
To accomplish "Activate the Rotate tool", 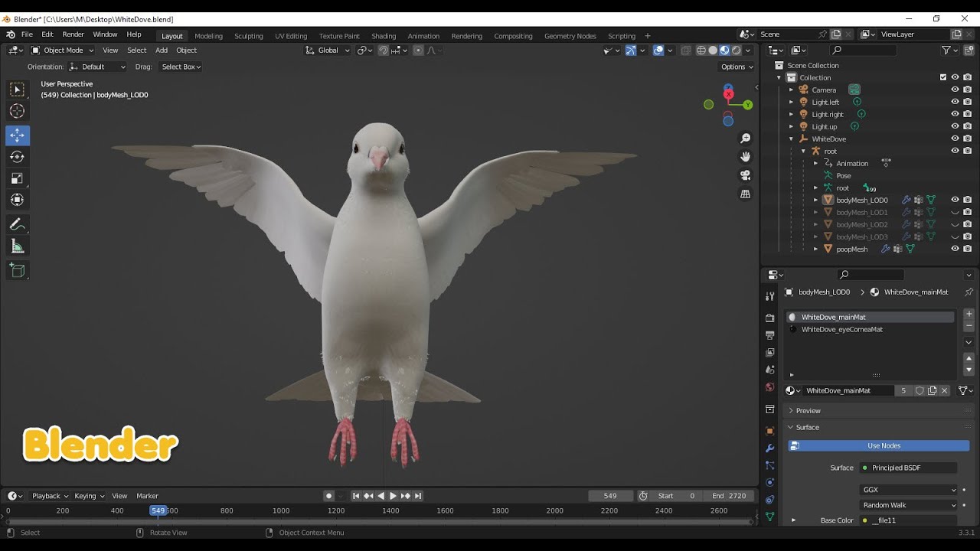I will click(x=17, y=157).
